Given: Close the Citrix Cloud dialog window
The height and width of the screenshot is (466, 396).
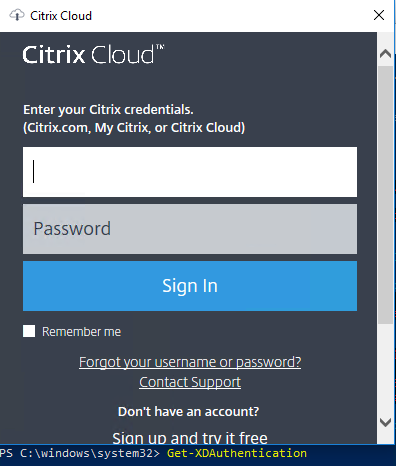Looking at the screenshot, I should (379, 15).
